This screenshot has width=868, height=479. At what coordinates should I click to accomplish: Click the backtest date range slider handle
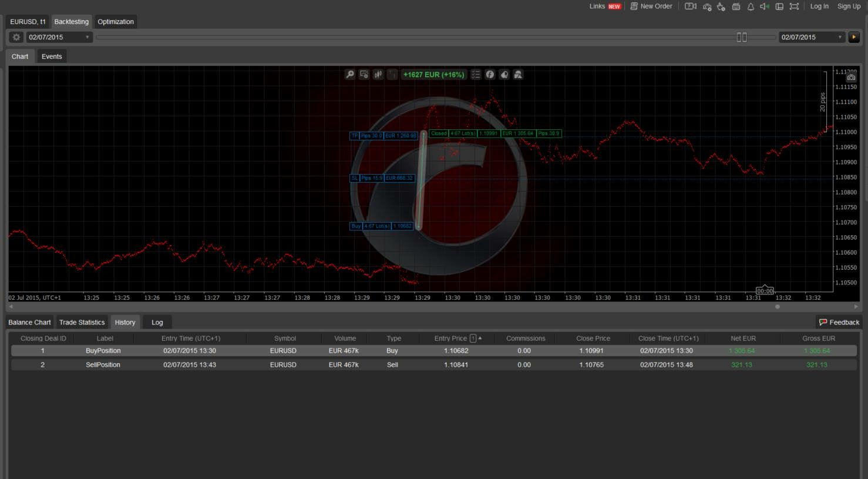click(742, 37)
